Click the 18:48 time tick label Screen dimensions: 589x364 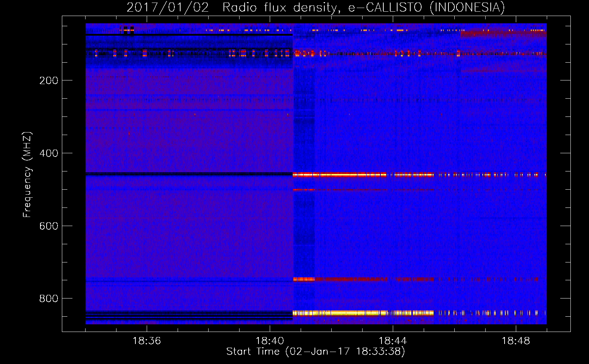click(x=516, y=341)
